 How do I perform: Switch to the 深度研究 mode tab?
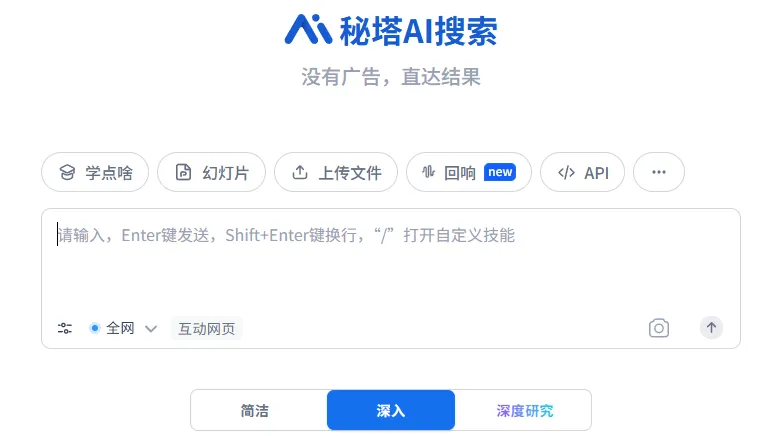click(524, 410)
